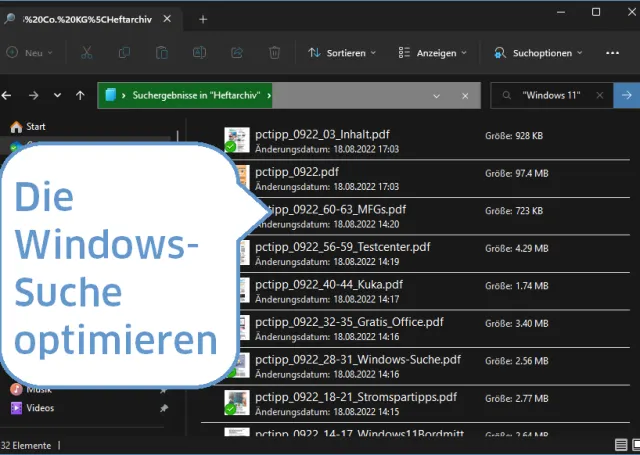Click the Rename icon in the toolbar
This screenshot has width=640, height=455.
click(199, 53)
